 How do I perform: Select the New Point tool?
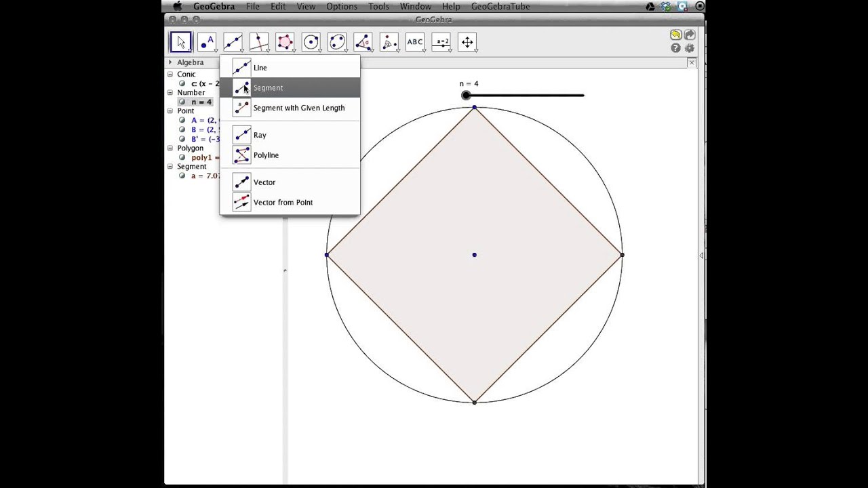pos(207,42)
